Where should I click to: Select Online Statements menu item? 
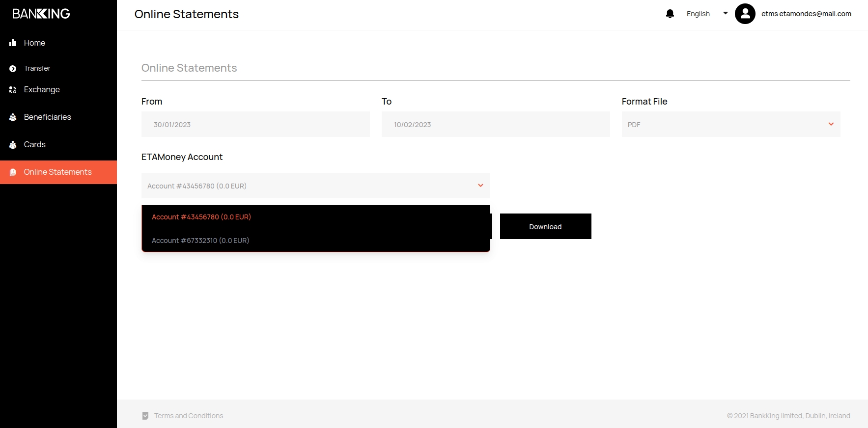pyautogui.click(x=58, y=172)
